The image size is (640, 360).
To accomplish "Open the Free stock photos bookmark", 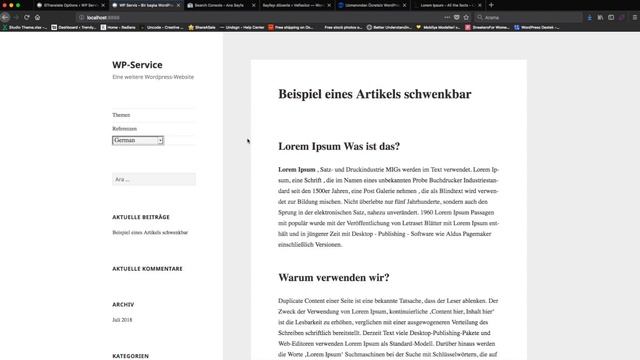I will 343,27.
